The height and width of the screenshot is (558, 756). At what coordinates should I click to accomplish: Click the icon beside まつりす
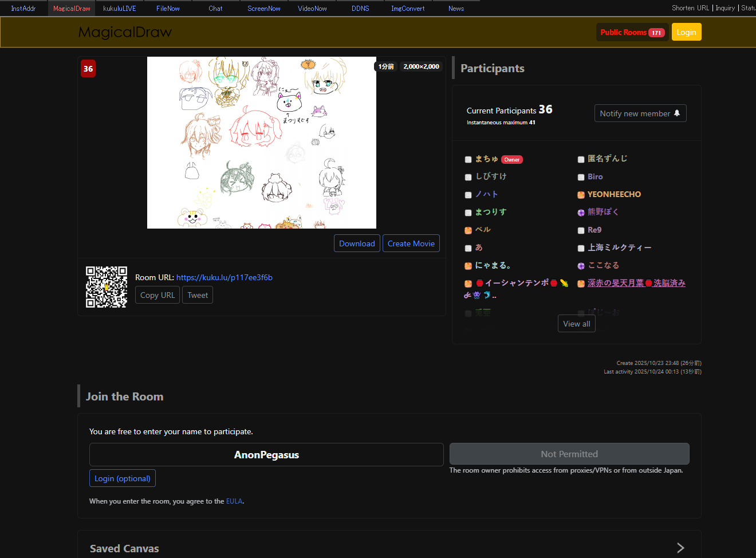pyautogui.click(x=468, y=213)
